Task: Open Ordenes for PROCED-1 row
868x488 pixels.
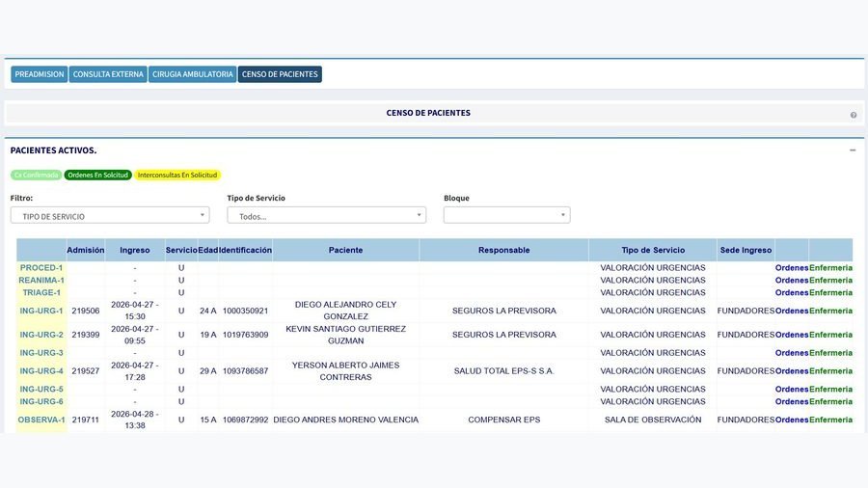Action: [x=792, y=268]
